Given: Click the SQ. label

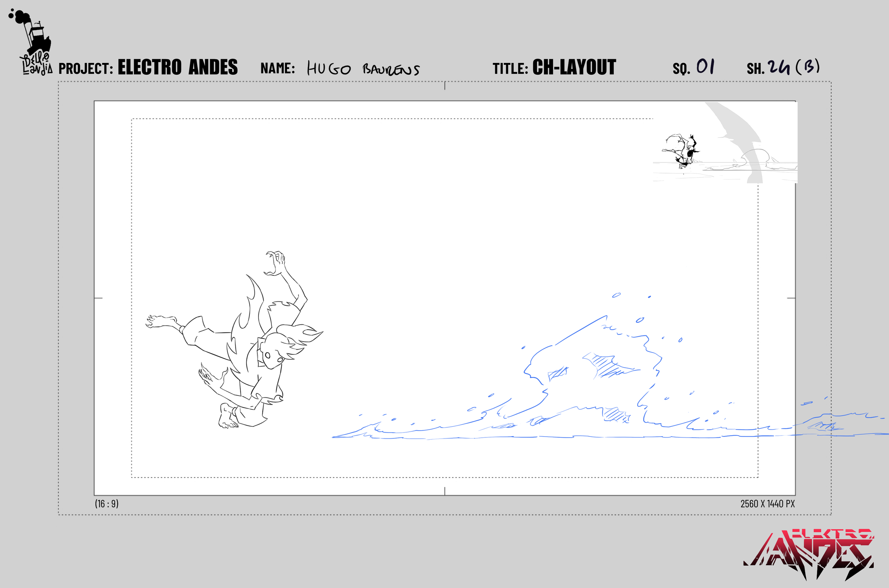Looking at the screenshot, I should pyautogui.click(x=681, y=69).
